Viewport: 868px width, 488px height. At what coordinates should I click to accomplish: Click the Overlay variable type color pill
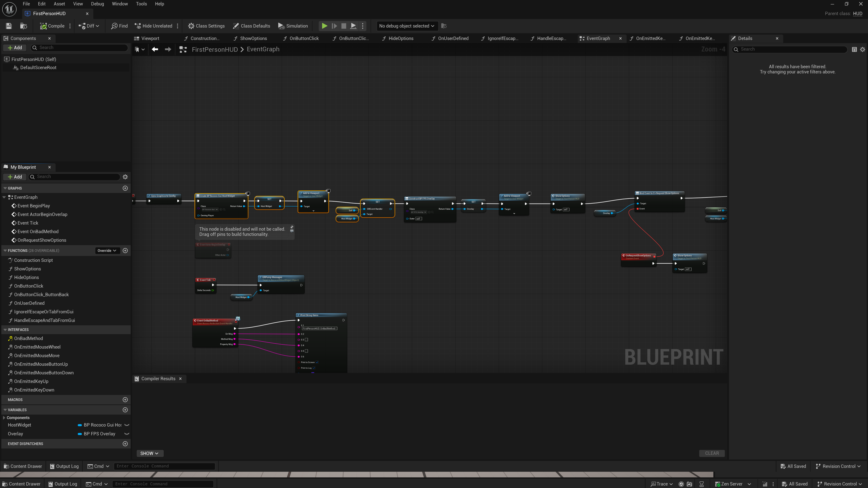80,434
